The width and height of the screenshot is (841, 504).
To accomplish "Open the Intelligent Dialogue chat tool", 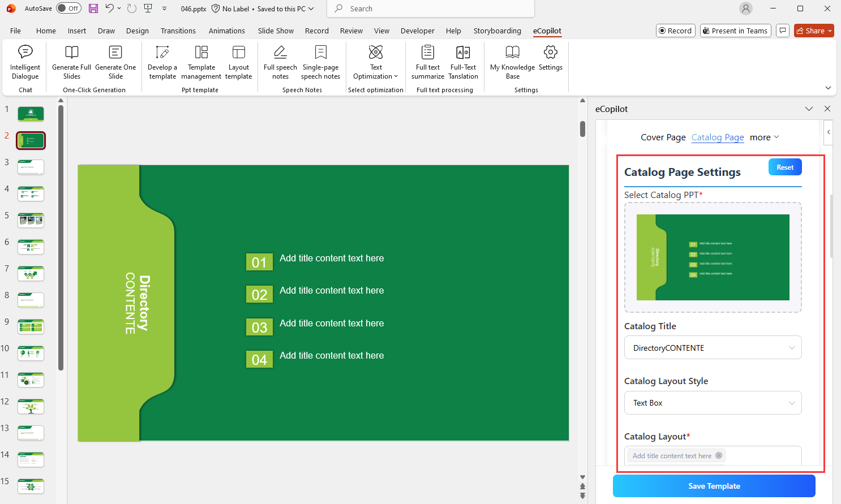I will pyautogui.click(x=25, y=62).
